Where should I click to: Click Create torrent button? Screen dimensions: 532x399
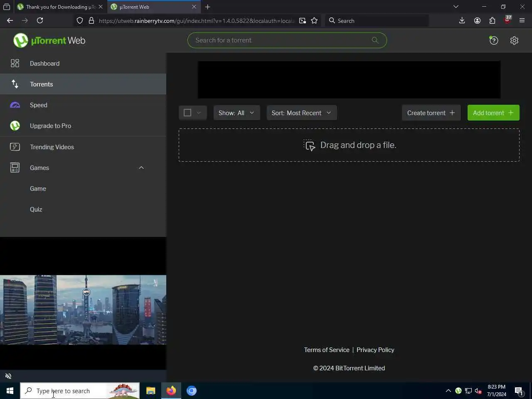tap(431, 113)
